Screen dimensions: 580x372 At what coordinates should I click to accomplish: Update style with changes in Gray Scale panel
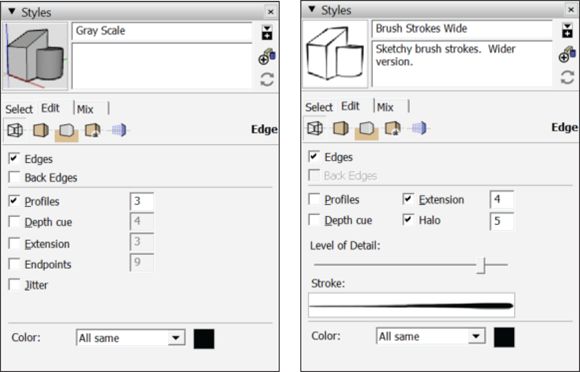click(x=267, y=79)
